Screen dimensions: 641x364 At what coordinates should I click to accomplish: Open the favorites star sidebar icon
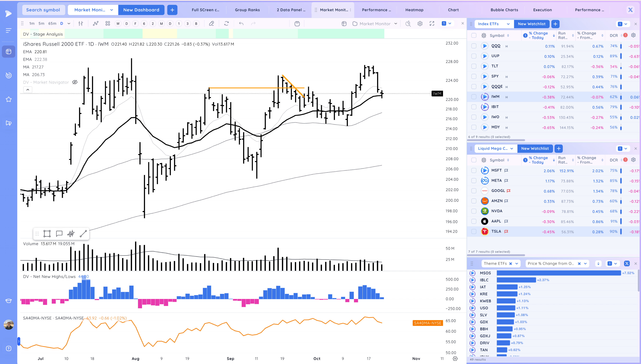8,99
